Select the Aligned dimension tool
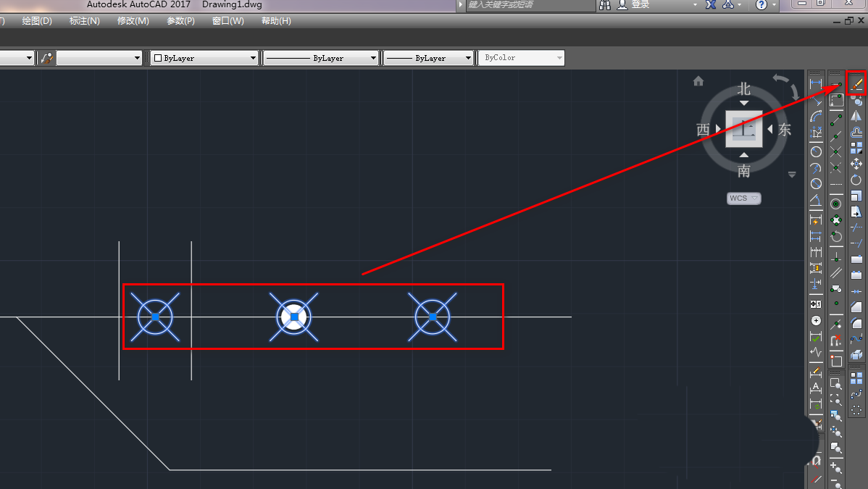Image resolution: width=868 pixels, height=489 pixels. tap(816, 100)
